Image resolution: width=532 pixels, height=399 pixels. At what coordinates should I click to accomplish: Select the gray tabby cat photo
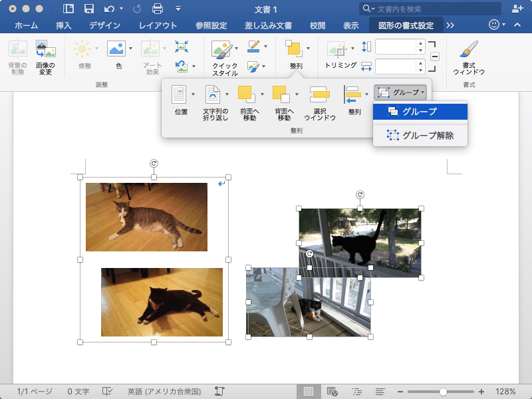pos(146,217)
